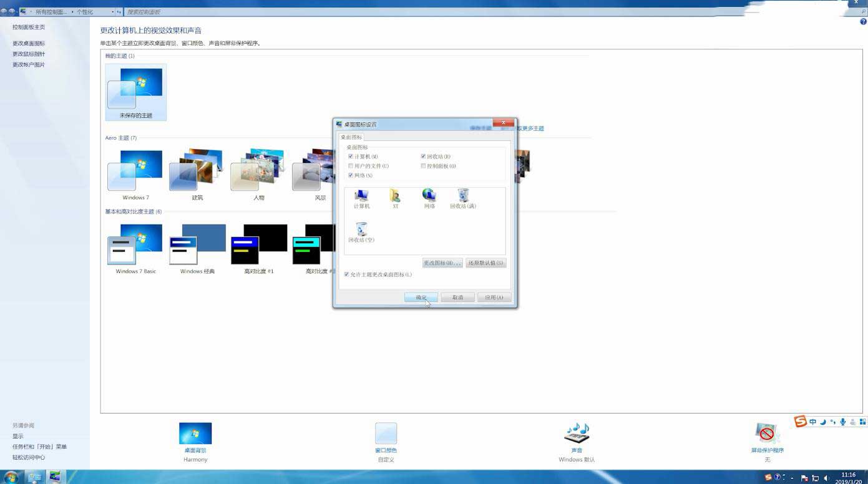868x484 pixels.
Task: Select the Windows 经典 theme
Action: [x=197, y=248]
